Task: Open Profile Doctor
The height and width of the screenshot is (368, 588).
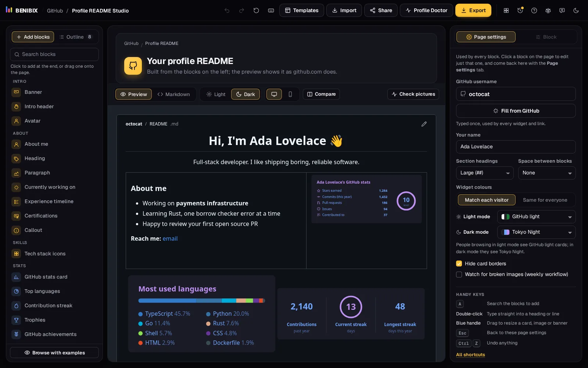Action: pos(426,10)
